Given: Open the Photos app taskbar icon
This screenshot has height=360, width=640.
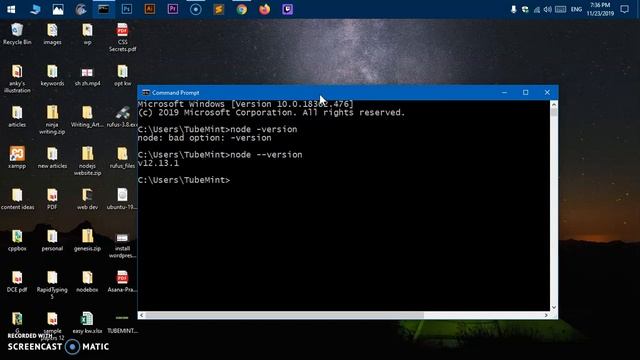Looking at the screenshot, I should point(58,9).
